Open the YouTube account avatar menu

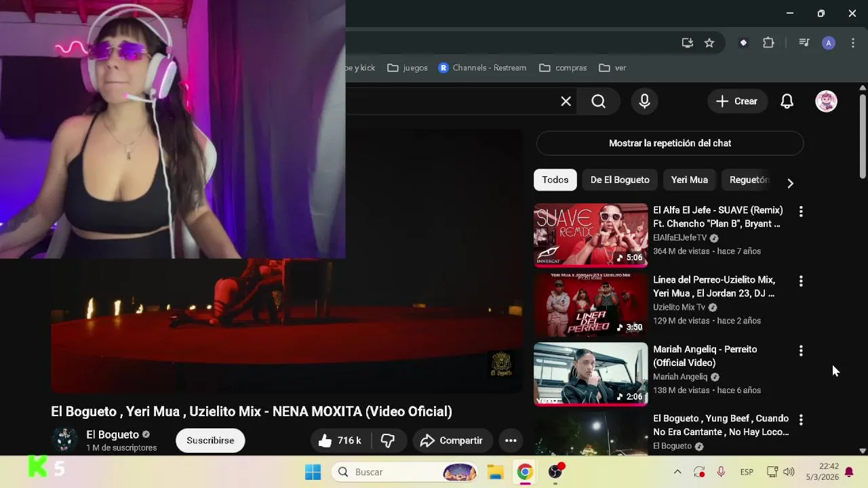(826, 102)
